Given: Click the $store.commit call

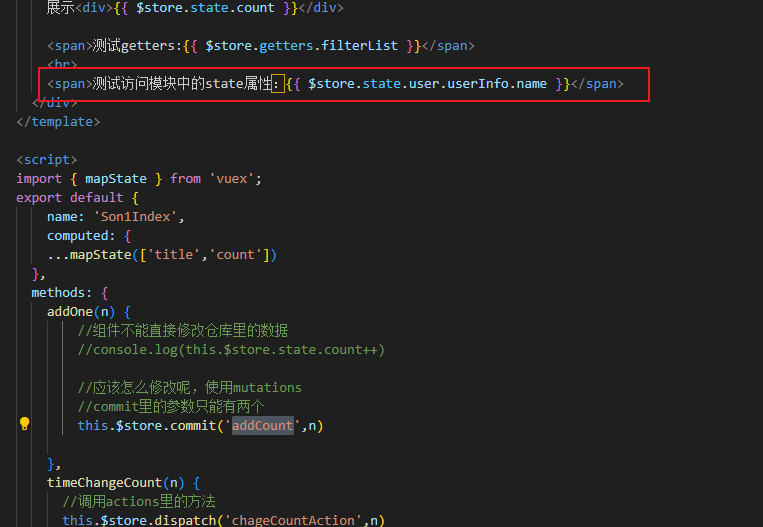Looking at the screenshot, I should click(200, 425).
